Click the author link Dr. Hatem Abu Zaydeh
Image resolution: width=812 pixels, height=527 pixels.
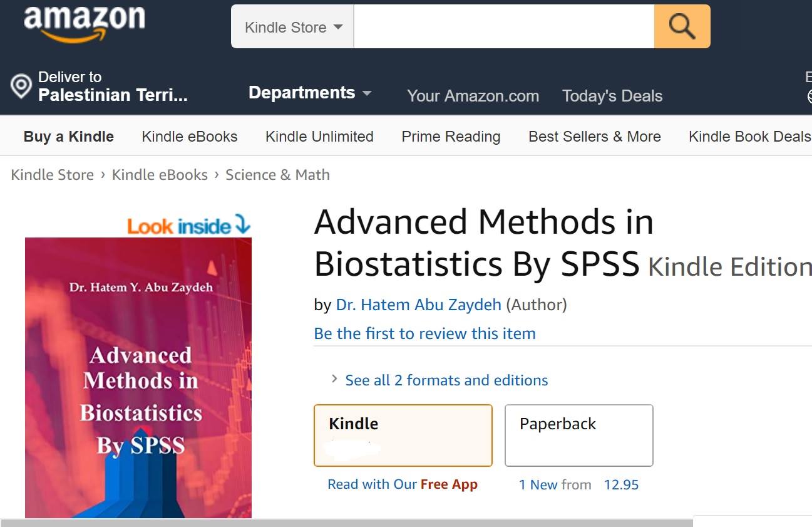[418, 305]
